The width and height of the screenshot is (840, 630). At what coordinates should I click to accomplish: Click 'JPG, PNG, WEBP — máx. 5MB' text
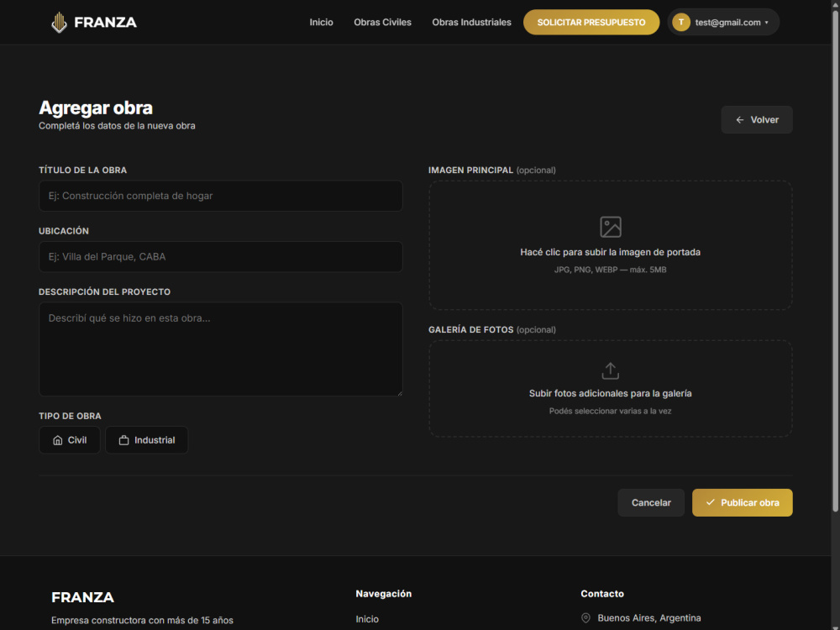610,270
